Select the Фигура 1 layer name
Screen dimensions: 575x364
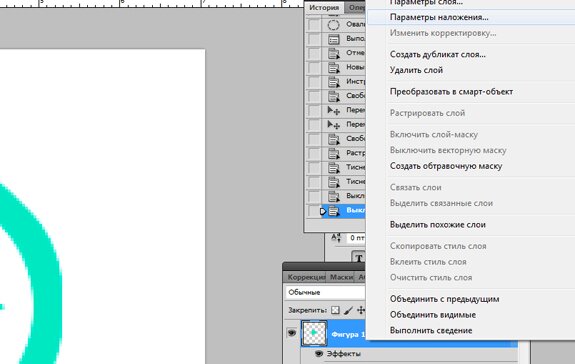click(348, 334)
